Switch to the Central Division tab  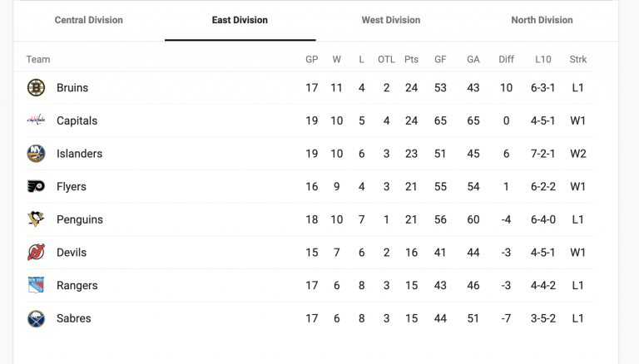click(x=88, y=20)
